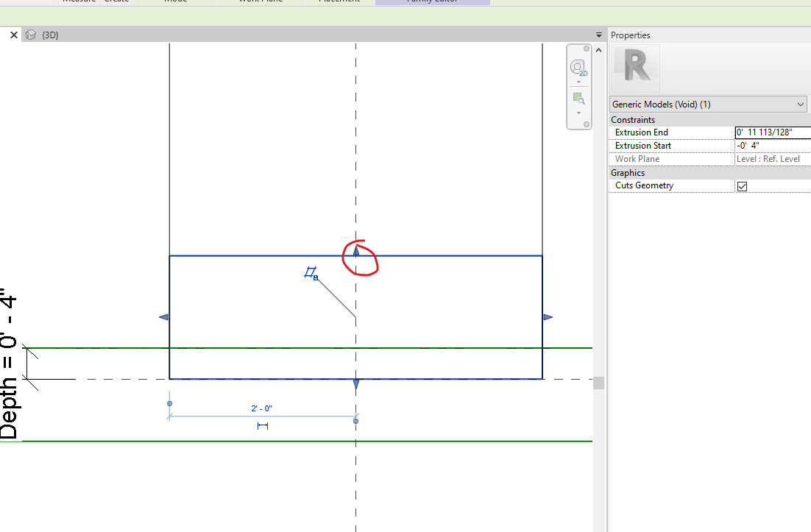Click the downward blue extrusion grip arrow
Screen dimensions: 811x532
pos(355,383)
